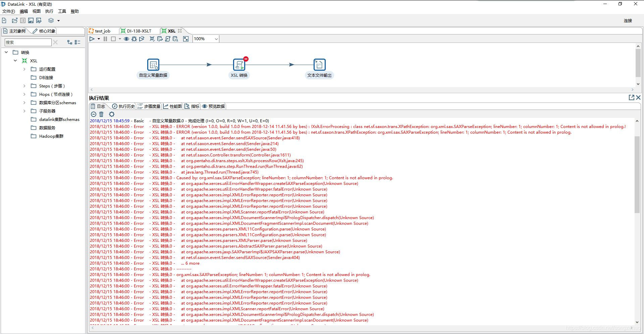Clear the execution log with the trash icon
Viewport: 644px width, 334px height.
(x=102, y=114)
